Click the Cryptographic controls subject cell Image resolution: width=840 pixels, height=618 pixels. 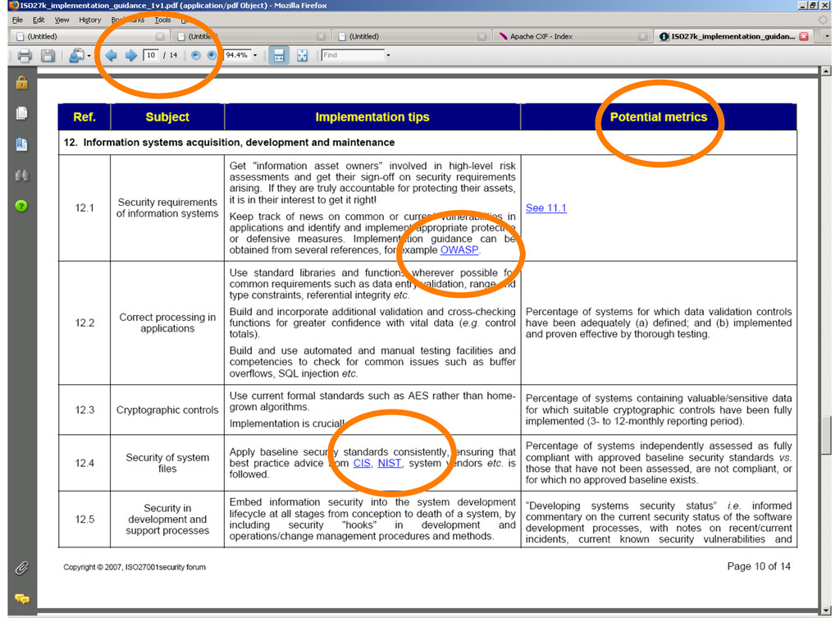pos(167,410)
